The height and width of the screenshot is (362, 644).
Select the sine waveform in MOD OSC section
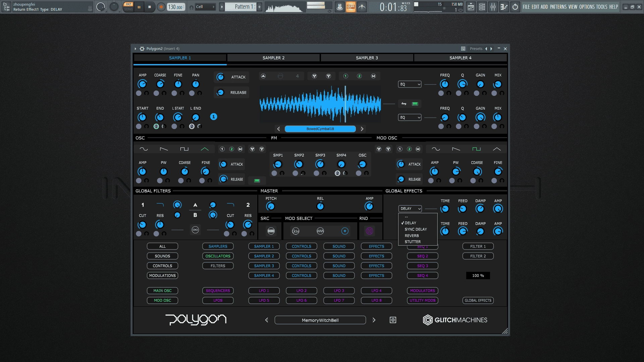436,149
